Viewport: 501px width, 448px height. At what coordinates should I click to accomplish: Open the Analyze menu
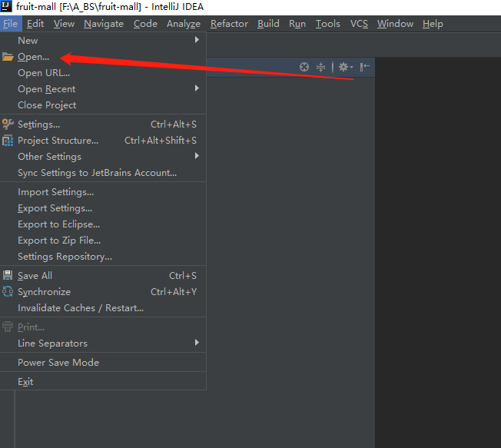point(184,24)
